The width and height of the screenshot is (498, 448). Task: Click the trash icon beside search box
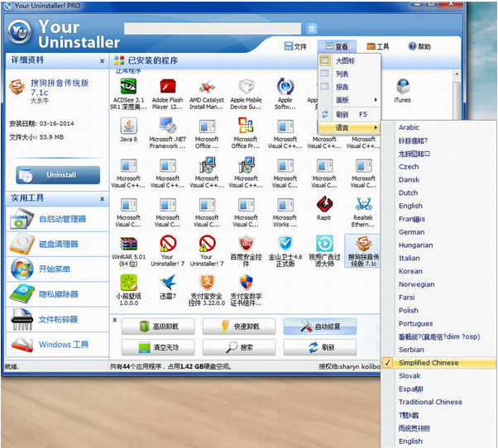pos(312,28)
